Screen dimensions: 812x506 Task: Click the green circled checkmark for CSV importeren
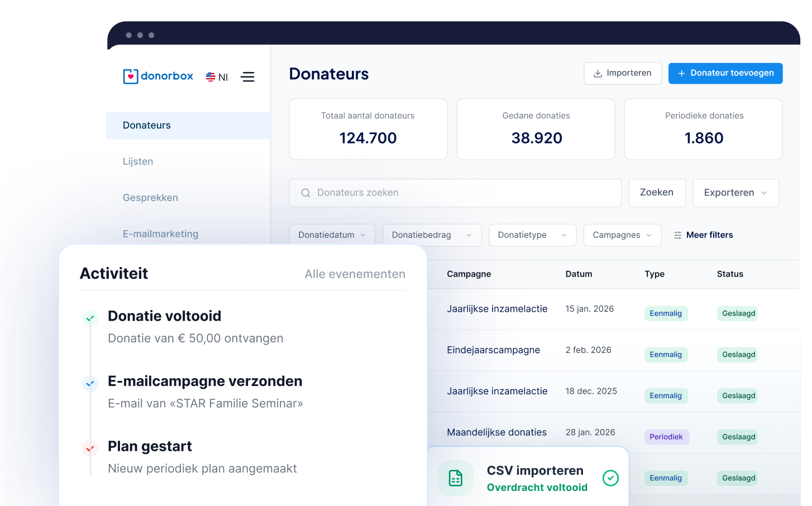610,478
